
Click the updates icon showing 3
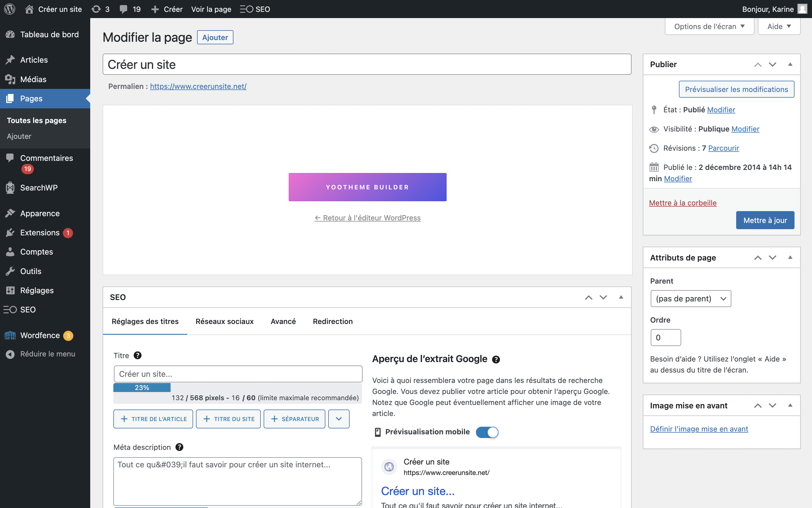click(96, 9)
